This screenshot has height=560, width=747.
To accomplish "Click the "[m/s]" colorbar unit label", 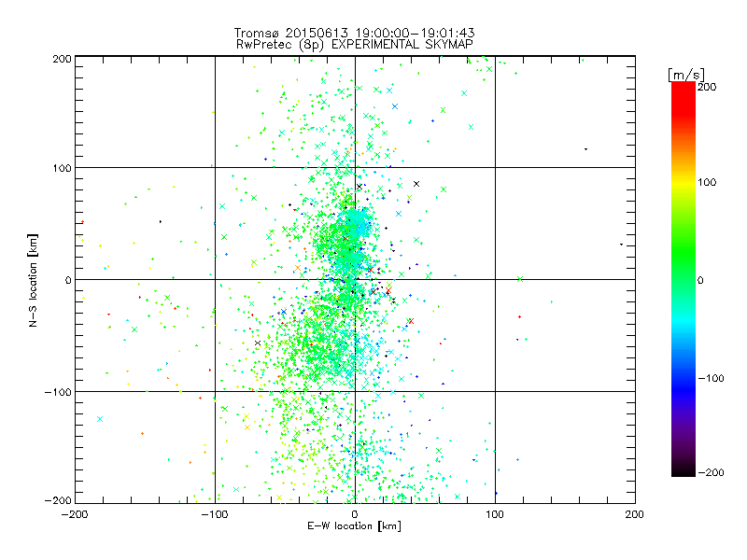I will click(686, 75).
